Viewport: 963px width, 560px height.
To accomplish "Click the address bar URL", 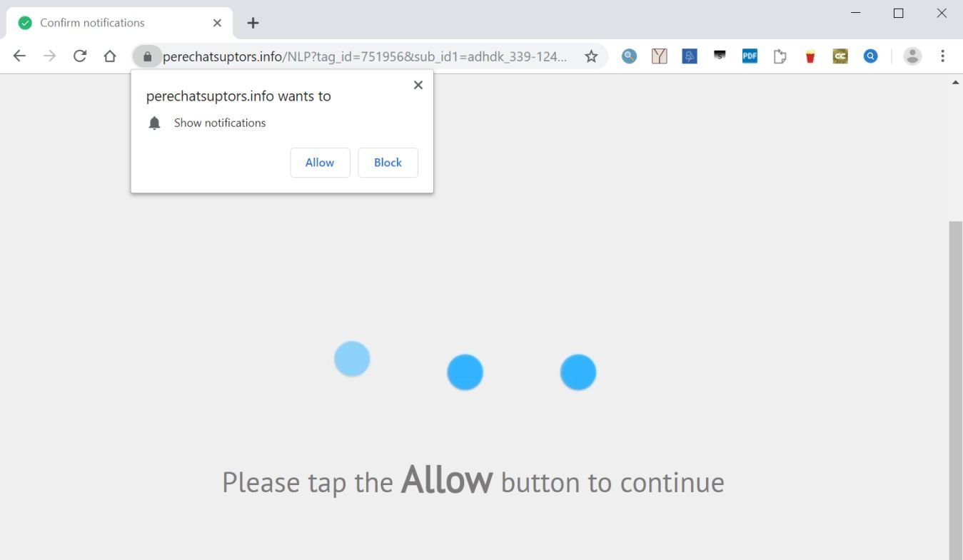I will pos(365,56).
